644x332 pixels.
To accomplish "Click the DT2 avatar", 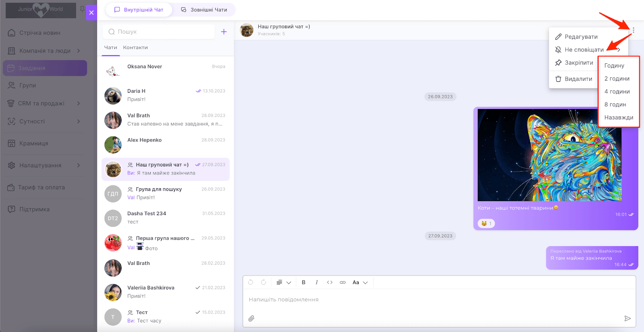I will click(x=113, y=218).
